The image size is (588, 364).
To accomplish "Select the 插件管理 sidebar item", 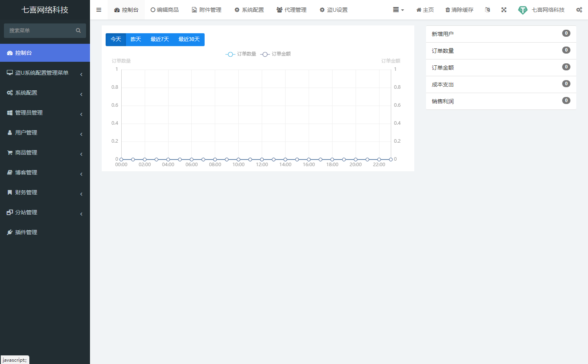I will click(26, 232).
